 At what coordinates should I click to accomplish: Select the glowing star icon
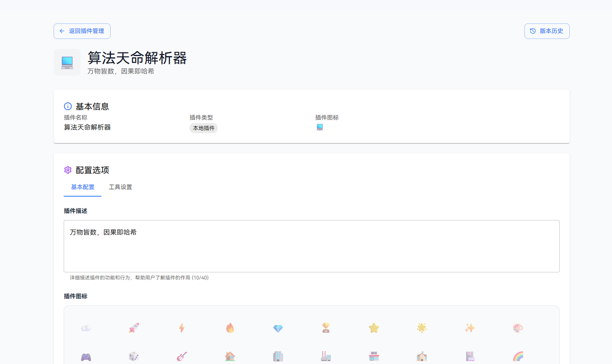tap(422, 328)
